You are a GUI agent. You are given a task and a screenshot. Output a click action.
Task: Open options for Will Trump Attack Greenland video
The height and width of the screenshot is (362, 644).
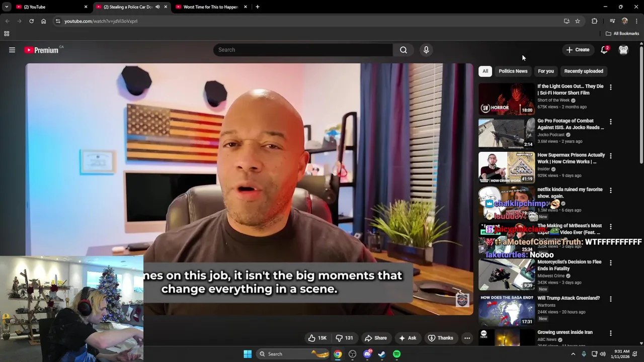[611, 299]
